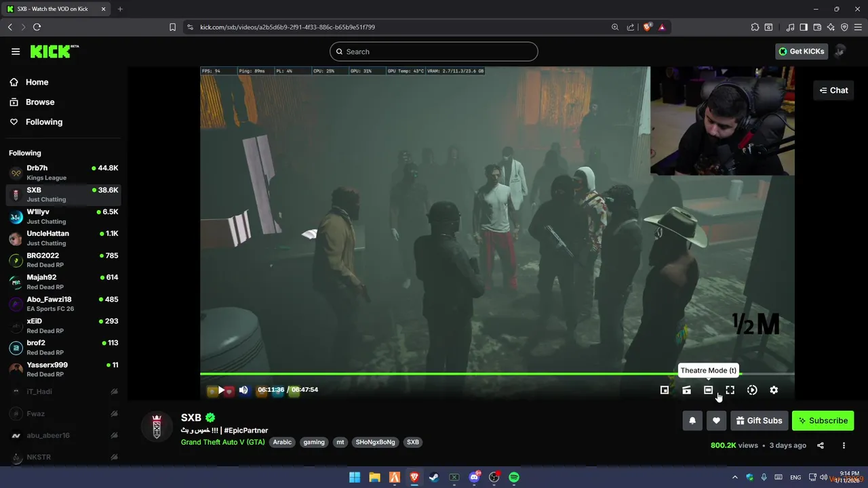
Task: Toggle the browser sidebar panel
Action: pos(804,27)
